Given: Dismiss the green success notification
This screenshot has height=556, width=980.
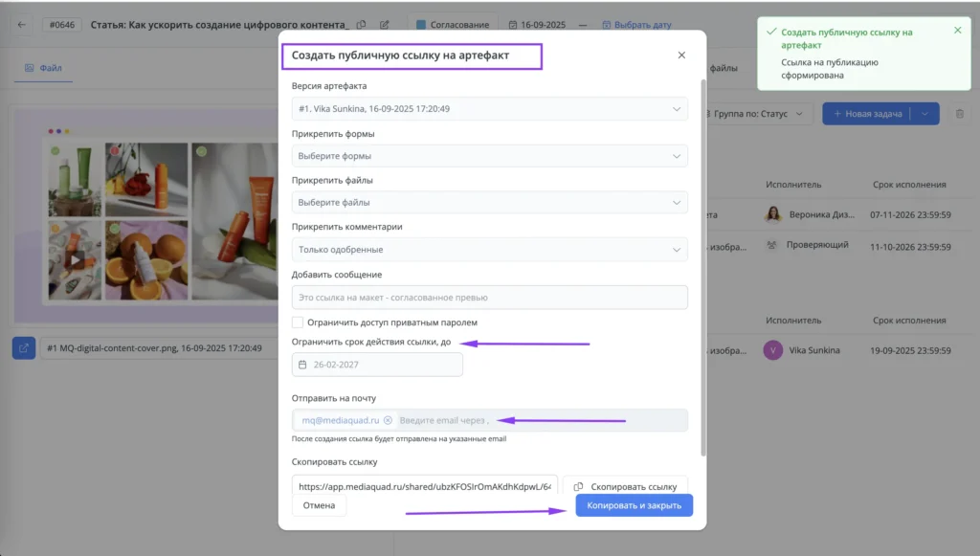Looking at the screenshot, I should click(x=957, y=30).
